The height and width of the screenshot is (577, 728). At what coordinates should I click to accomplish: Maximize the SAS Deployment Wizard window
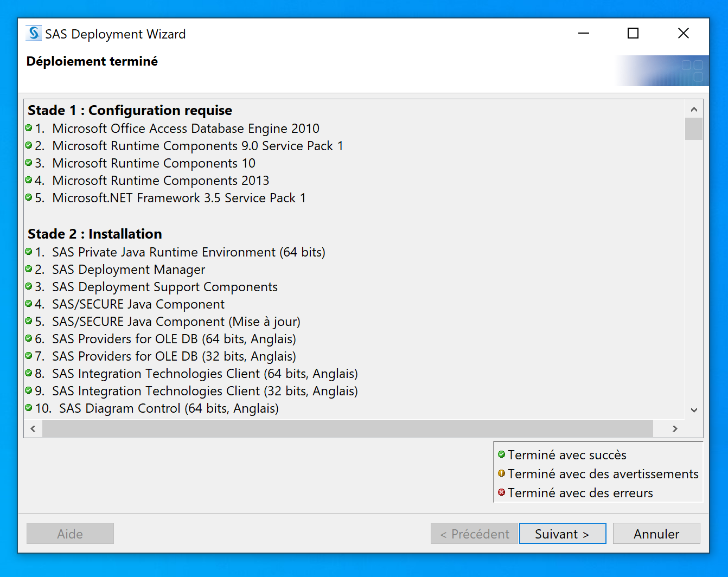coord(633,34)
